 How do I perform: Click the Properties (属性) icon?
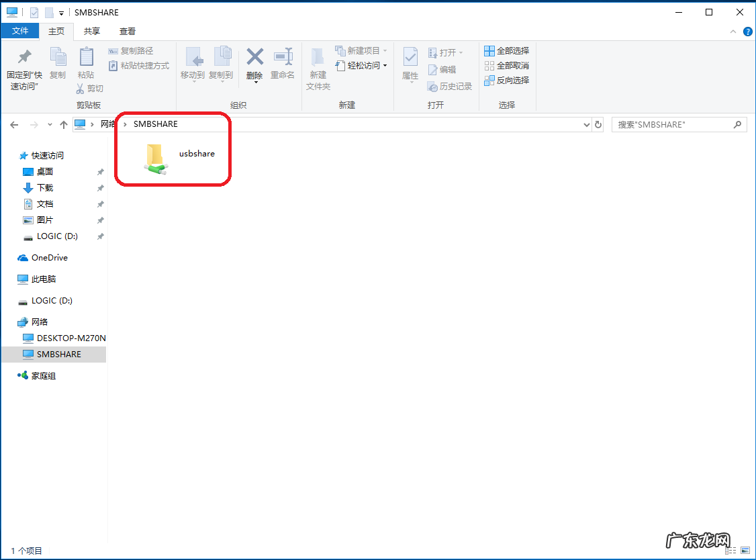(410, 57)
